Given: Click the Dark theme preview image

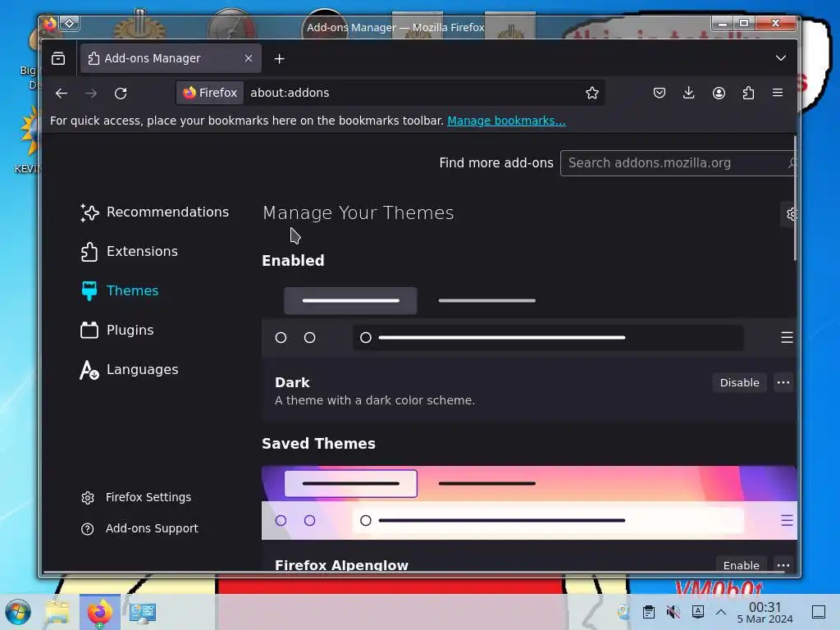Looking at the screenshot, I should coord(529,321).
